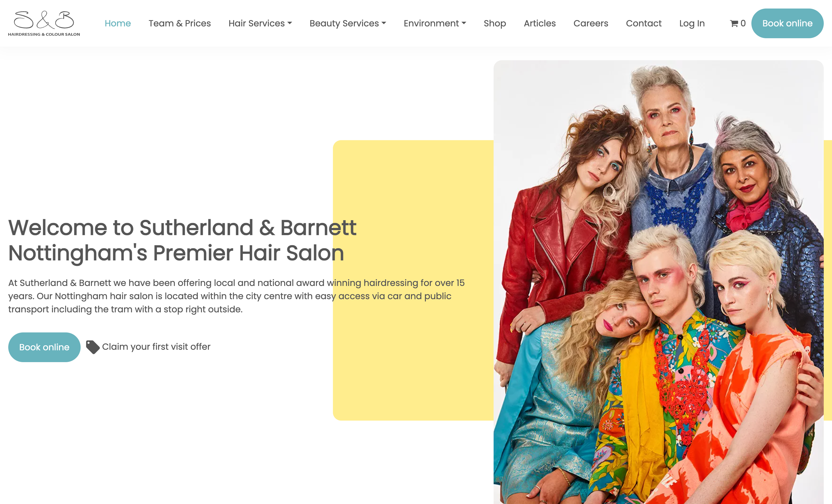Click the S&B salon logo
This screenshot has height=504, width=832.
[44, 23]
